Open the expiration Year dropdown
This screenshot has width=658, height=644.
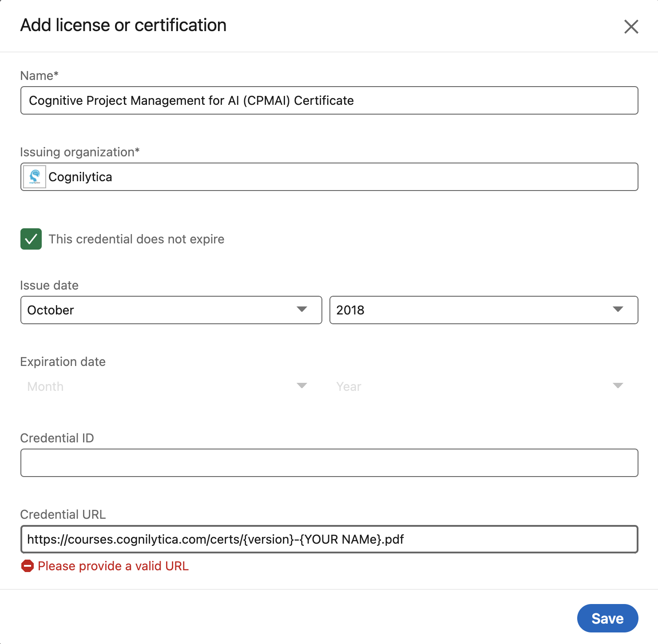(484, 386)
